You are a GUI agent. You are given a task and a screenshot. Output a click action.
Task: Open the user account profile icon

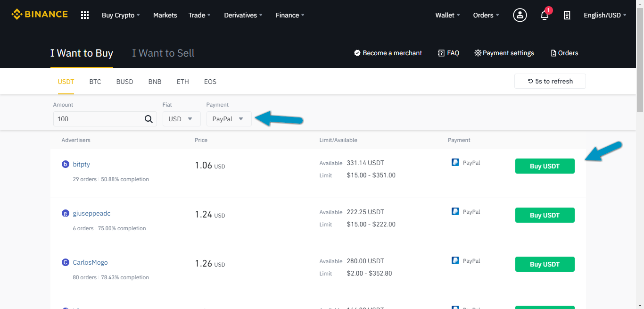pyautogui.click(x=520, y=15)
